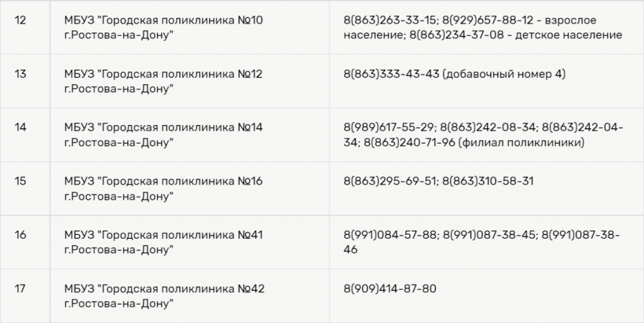Click phone number 8(991)084-57-88

(x=390, y=235)
